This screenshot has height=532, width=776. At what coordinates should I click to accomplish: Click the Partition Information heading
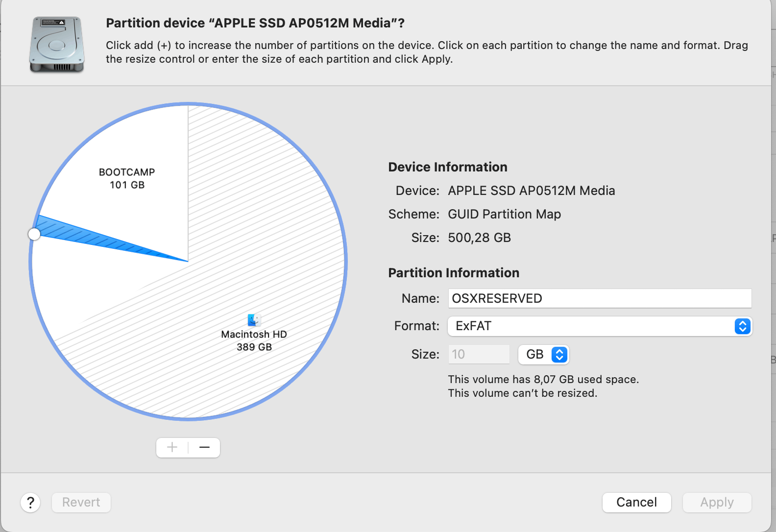[x=454, y=273]
